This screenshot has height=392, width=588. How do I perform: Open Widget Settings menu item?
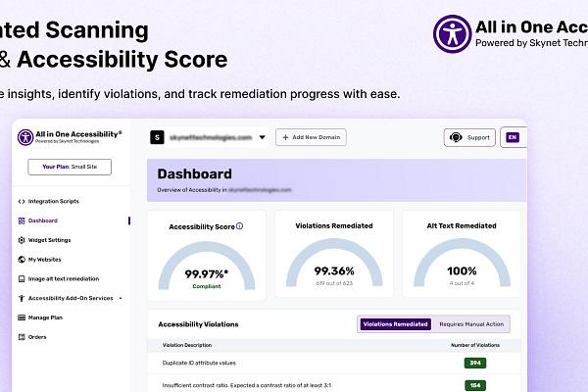(50, 240)
